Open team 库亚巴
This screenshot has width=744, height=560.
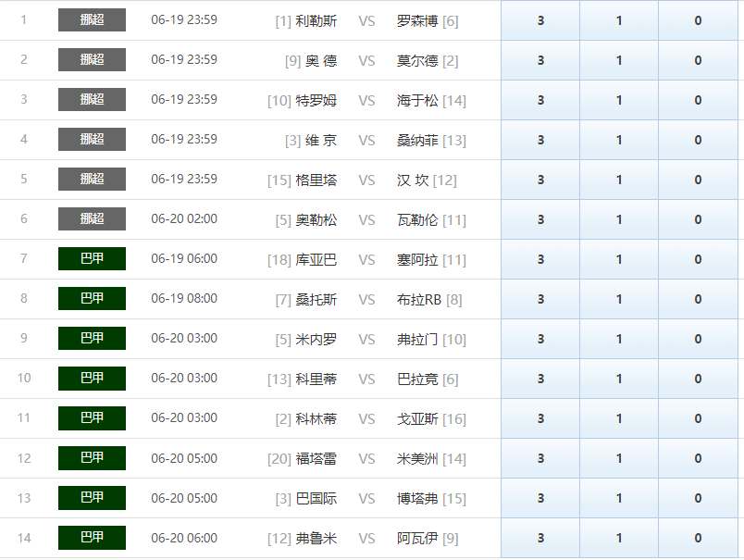316,260
